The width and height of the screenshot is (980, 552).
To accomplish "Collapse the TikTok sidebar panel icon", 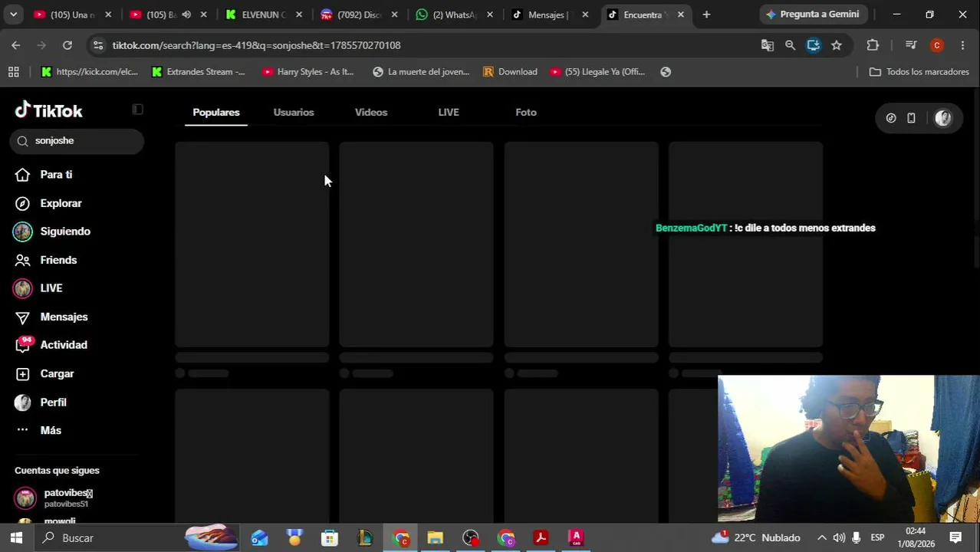I will pyautogui.click(x=137, y=110).
